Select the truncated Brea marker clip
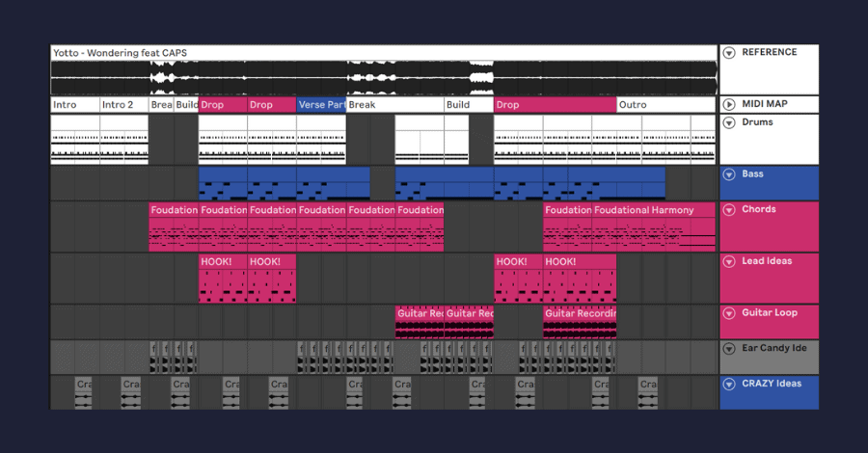 161,104
